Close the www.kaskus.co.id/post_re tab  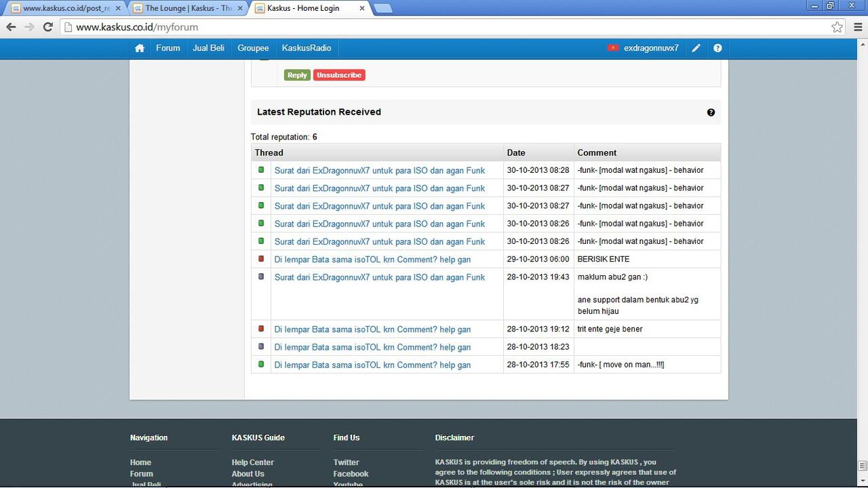tap(117, 8)
